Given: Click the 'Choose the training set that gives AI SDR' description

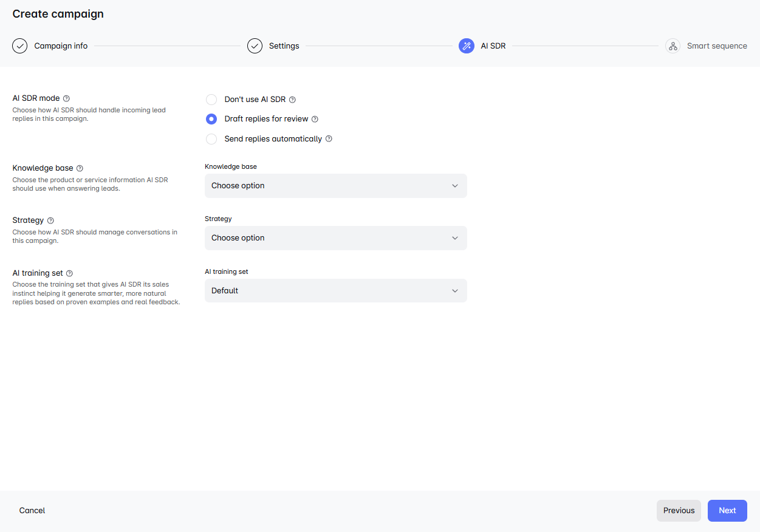Looking at the screenshot, I should pyautogui.click(x=96, y=293).
